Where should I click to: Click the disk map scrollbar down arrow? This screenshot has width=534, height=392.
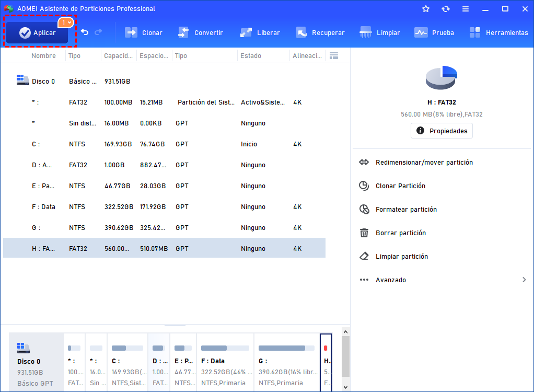(x=345, y=387)
